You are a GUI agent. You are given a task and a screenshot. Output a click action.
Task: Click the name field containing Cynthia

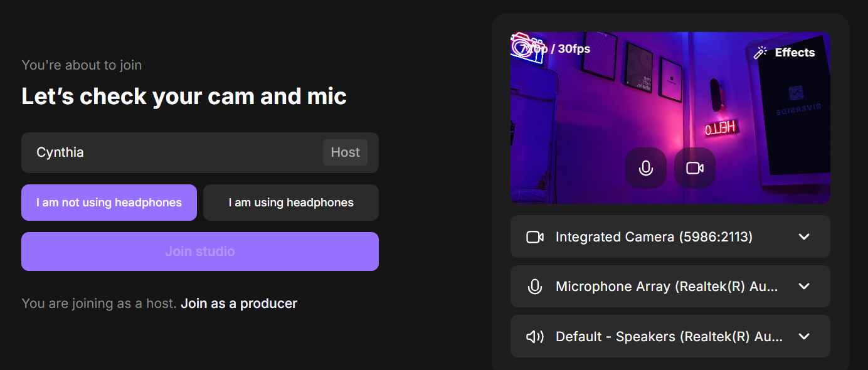click(169, 152)
